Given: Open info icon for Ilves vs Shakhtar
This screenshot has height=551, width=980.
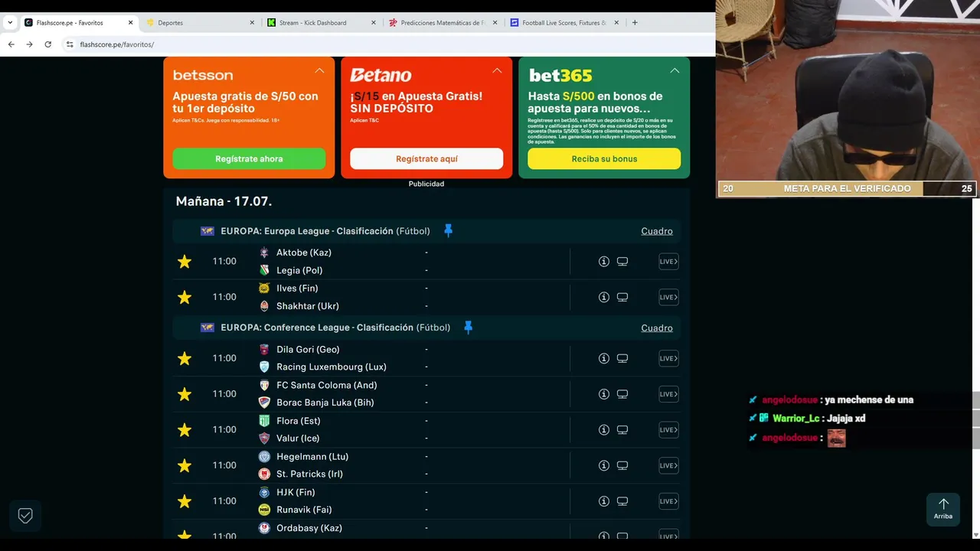Looking at the screenshot, I should tap(604, 297).
